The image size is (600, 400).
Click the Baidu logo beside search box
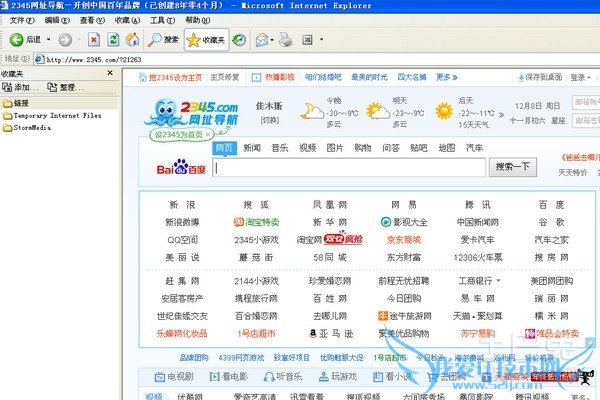pos(181,167)
